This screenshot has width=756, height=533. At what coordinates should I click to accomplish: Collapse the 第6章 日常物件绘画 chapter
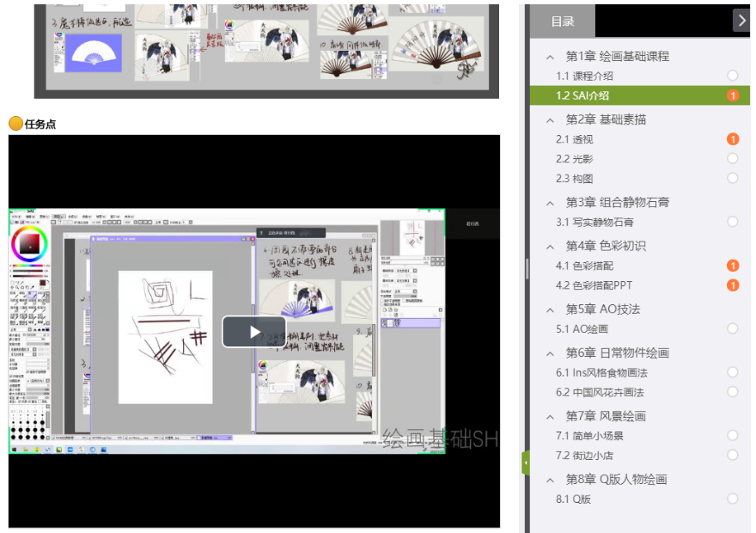[x=550, y=352]
